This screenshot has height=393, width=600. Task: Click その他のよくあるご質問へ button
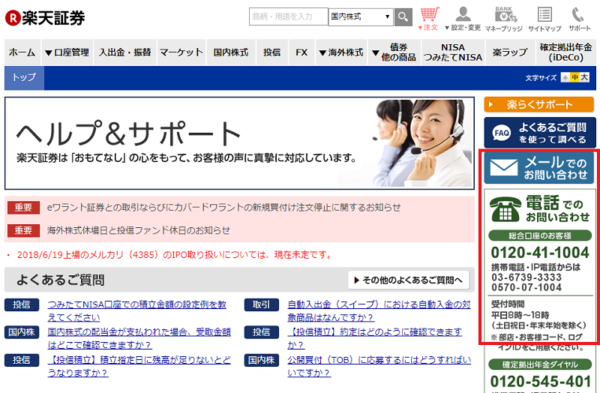click(409, 280)
